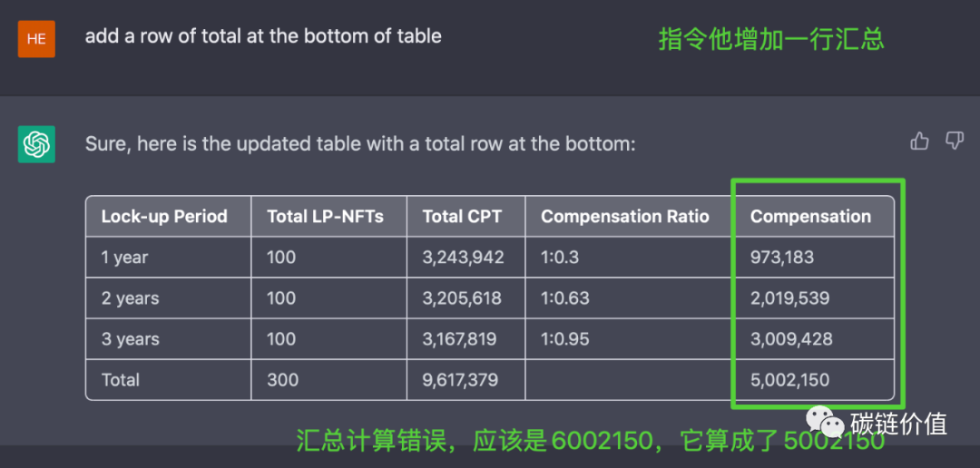Click the user message about total row
This screenshot has height=468, width=980.
tap(263, 36)
